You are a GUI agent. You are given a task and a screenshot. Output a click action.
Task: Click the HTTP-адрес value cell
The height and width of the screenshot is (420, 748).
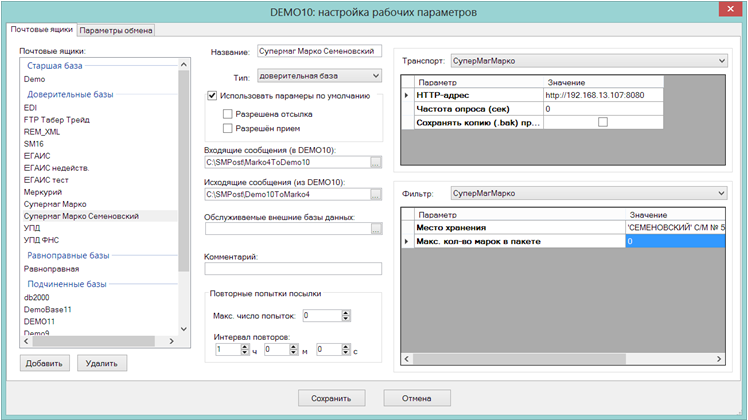click(603, 95)
